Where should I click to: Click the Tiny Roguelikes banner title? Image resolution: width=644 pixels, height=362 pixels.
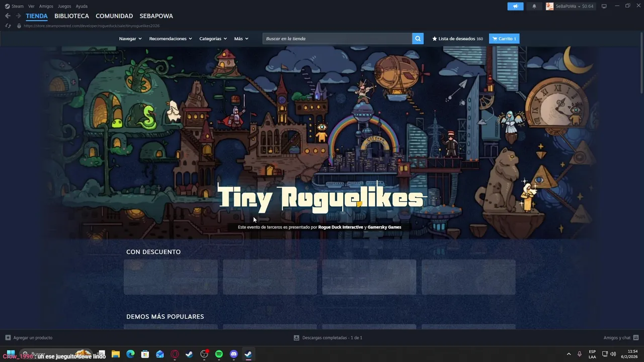pyautogui.click(x=322, y=198)
